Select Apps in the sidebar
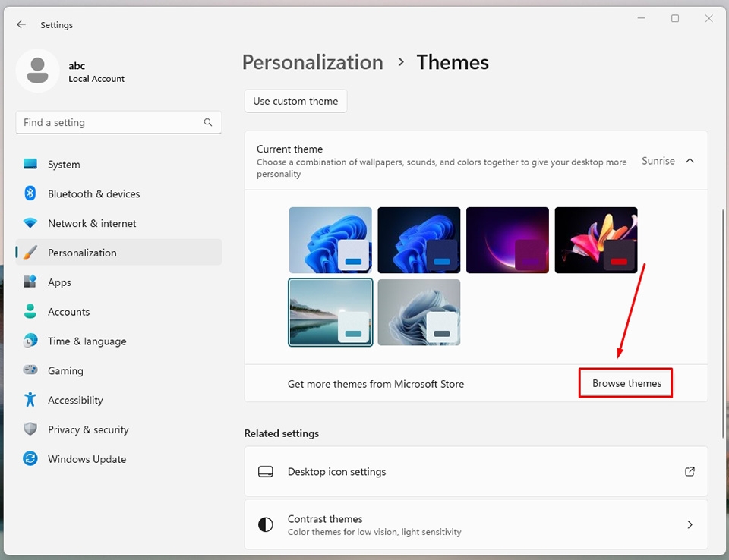Image resolution: width=729 pixels, height=560 pixels. [118, 282]
